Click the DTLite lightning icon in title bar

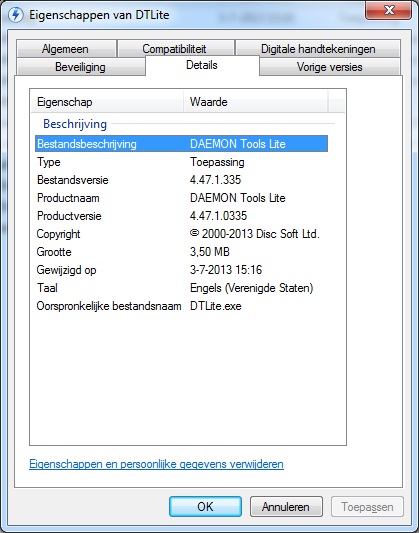coord(15,15)
